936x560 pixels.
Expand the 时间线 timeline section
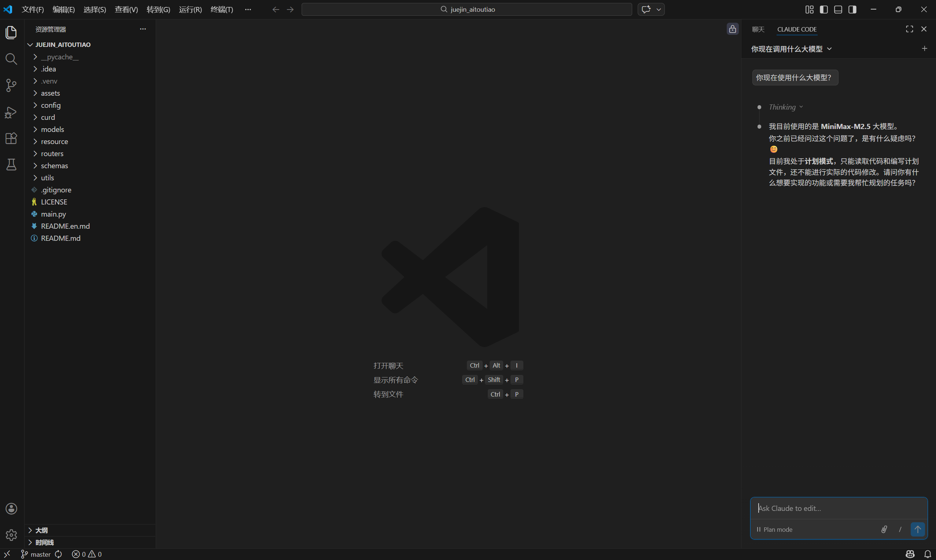point(90,542)
